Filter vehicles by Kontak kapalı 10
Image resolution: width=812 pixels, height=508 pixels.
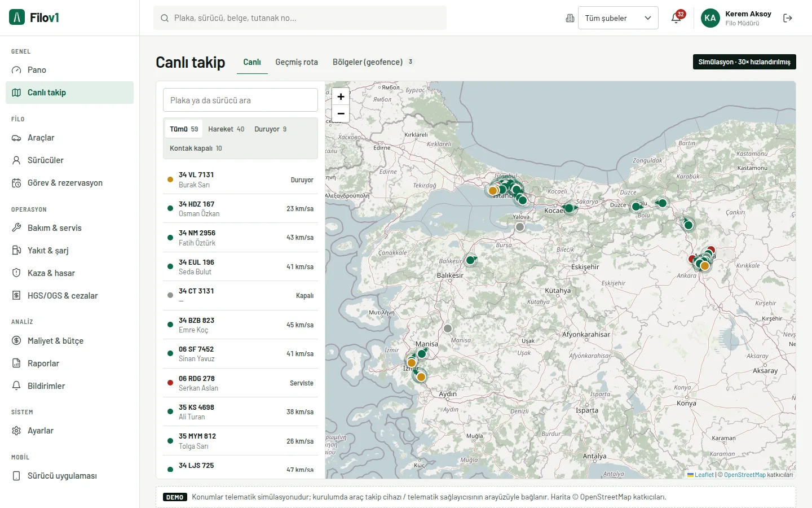tap(196, 148)
